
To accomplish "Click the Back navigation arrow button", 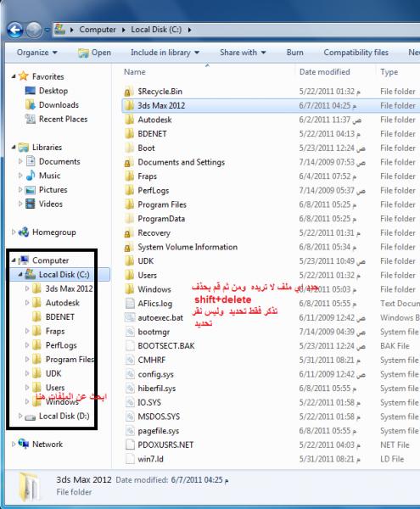I will [x=15, y=30].
